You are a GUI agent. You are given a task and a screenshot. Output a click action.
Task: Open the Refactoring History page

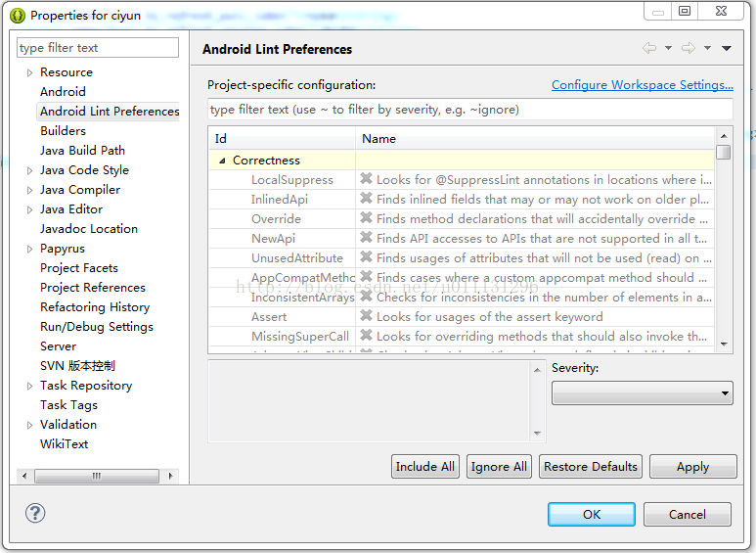click(95, 307)
